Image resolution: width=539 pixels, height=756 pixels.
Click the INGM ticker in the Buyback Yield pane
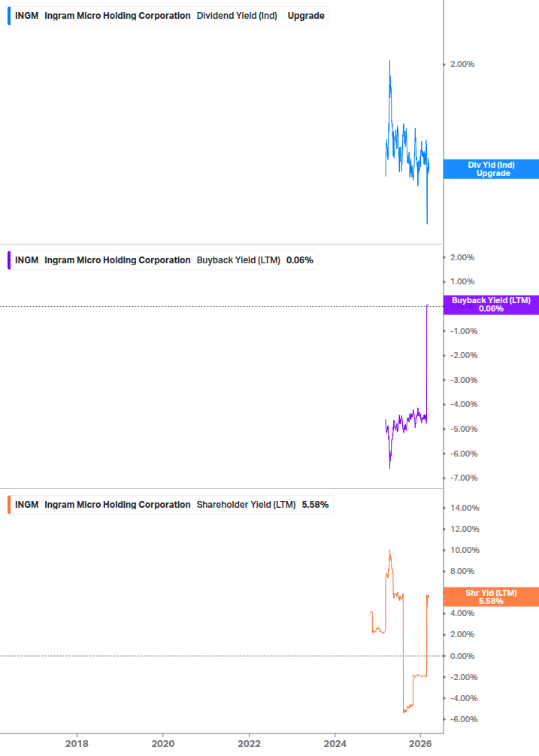coord(26,260)
